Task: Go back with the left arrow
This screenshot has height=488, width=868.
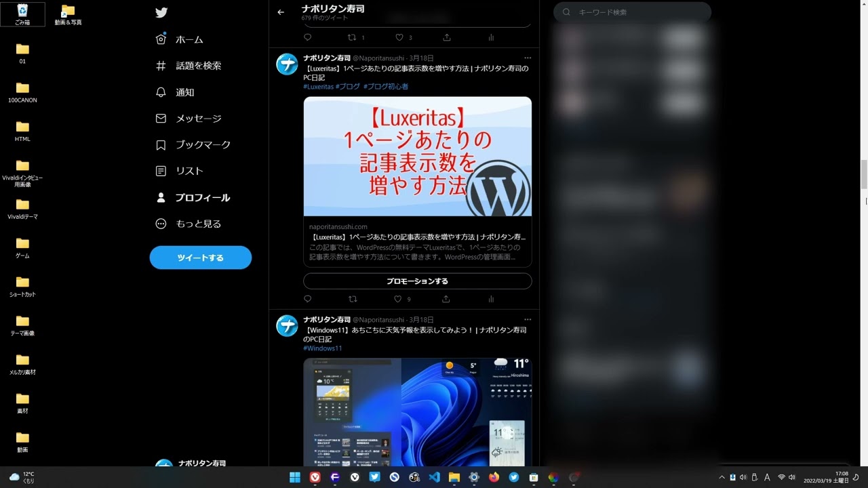Action: tap(281, 12)
